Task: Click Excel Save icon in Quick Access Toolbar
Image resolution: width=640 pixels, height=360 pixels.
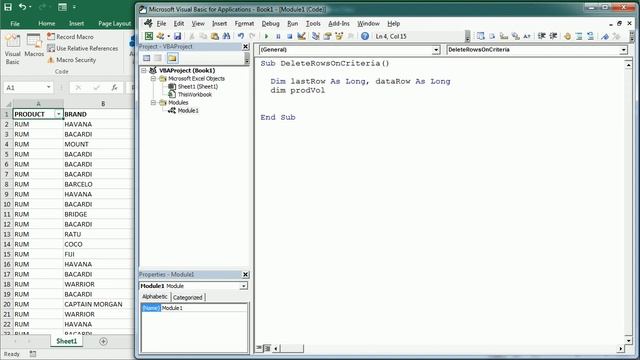Action: tap(8, 7)
